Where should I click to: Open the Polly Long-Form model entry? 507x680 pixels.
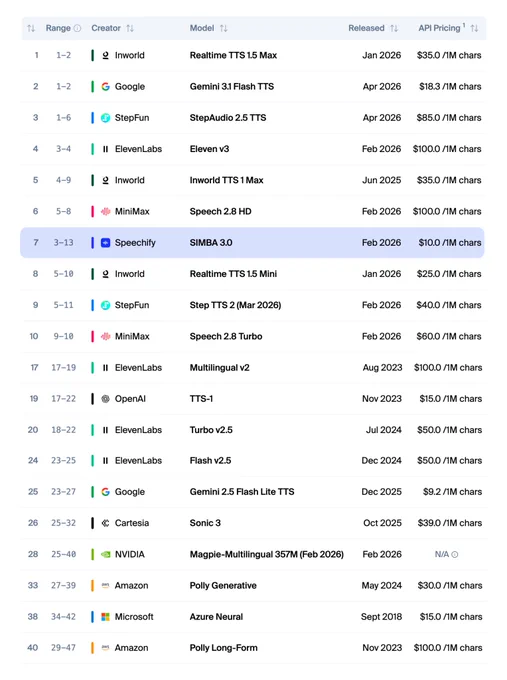[223, 648]
